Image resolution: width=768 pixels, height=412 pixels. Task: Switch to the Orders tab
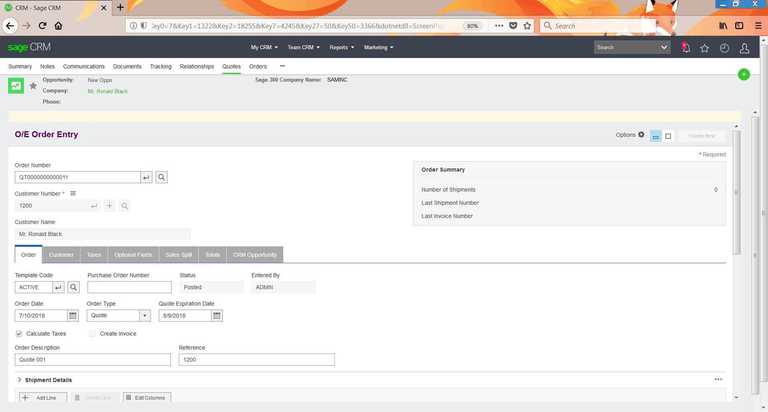click(258, 66)
